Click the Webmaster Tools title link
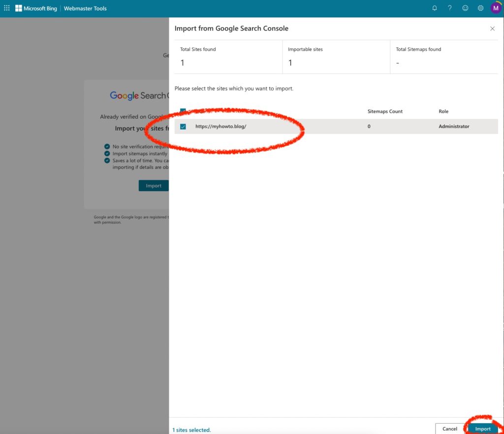The height and width of the screenshot is (434, 504). coord(85,8)
